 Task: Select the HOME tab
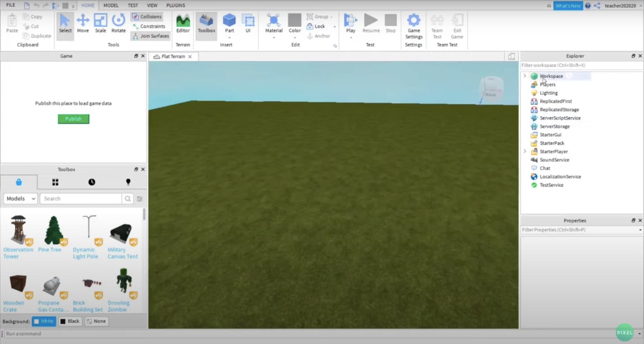click(88, 5)
